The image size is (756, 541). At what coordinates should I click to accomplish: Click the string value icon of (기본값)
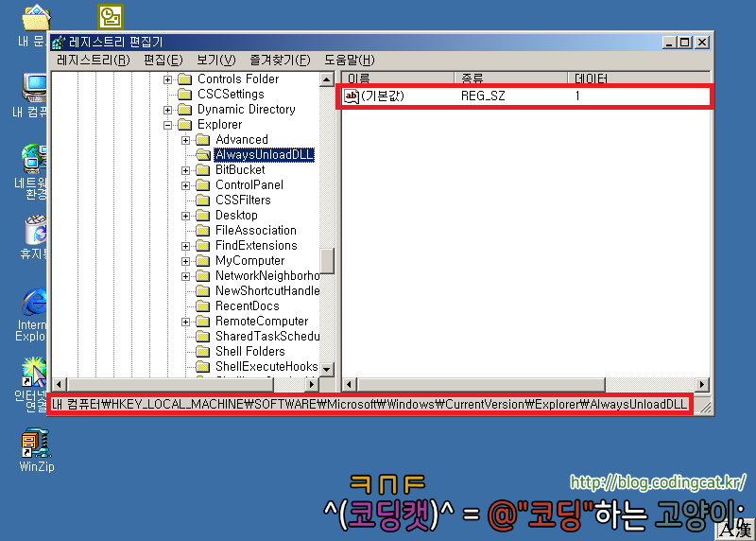coord(352,96)
